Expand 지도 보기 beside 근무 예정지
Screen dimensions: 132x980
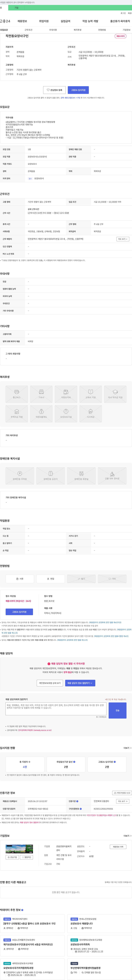(123, 239)
